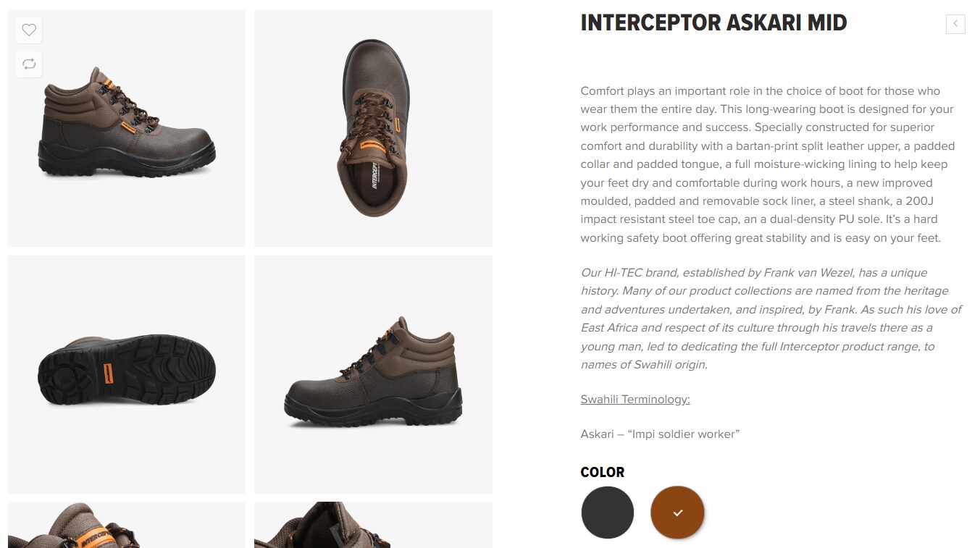The image size is (980, 548).
Task: Open the top-down view boot photo
Action: (373, 127)
